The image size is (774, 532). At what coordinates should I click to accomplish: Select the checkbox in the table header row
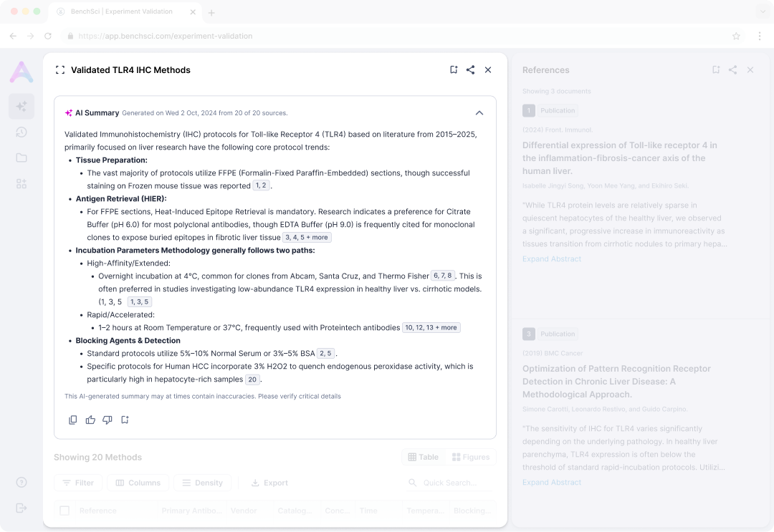pyautogui.click(x=64, y=510)
